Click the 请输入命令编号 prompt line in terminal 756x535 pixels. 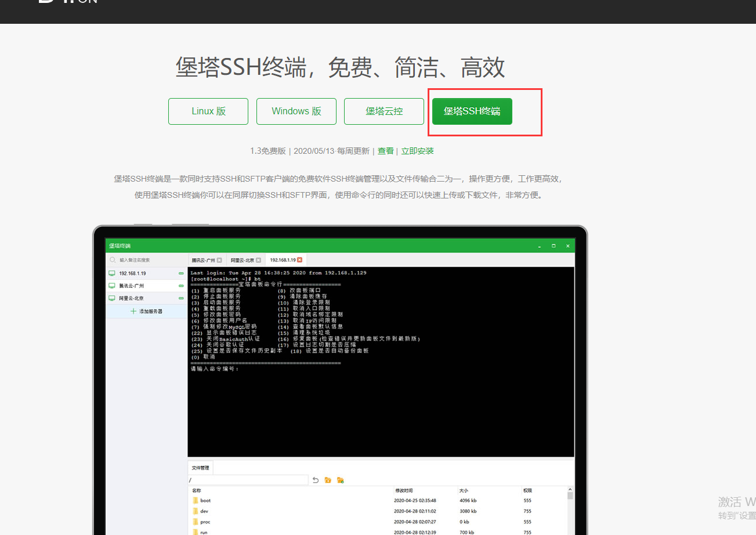[x=215, y=368]
